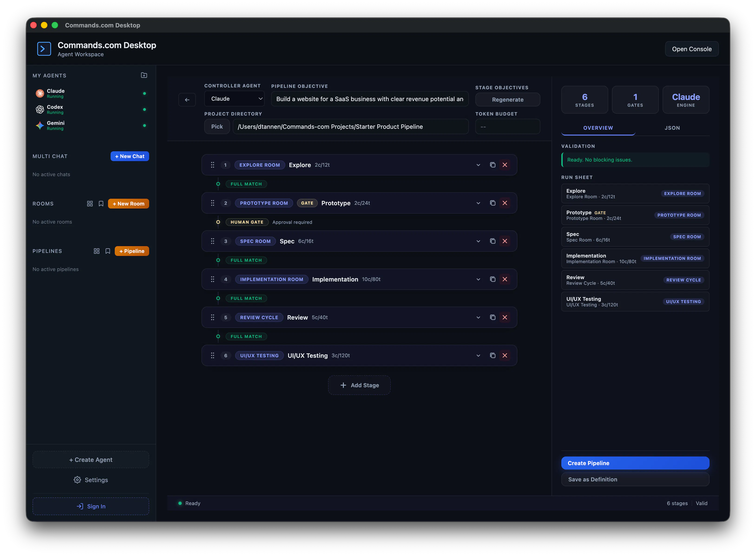
Task: Click the Pipelines bookmark icon
Action: pos(108,251)
